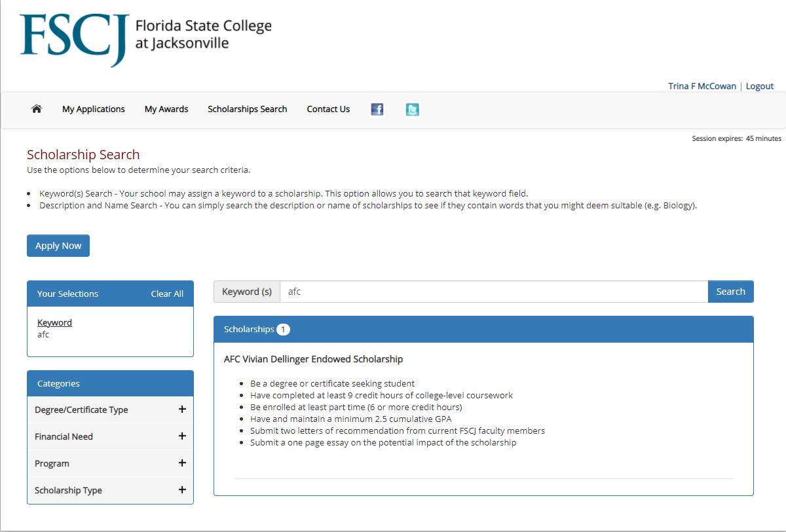The image size is (786, 532).
Task: Click the Your Selections header text
Action: point(67,294)
